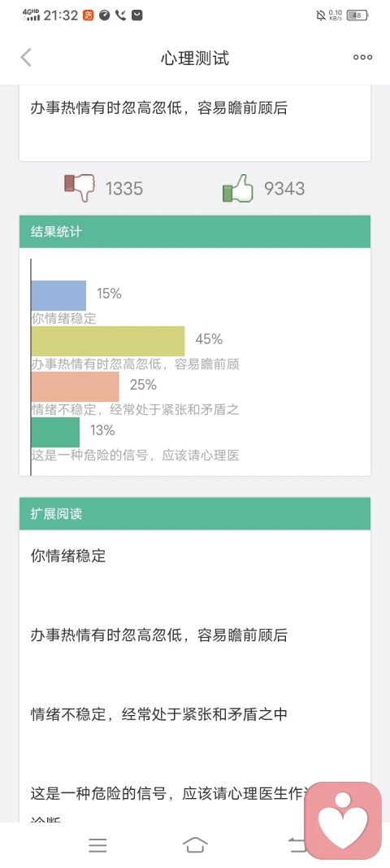Tap the Android home navigation button
390x868 pixels.
click(195, 844)
